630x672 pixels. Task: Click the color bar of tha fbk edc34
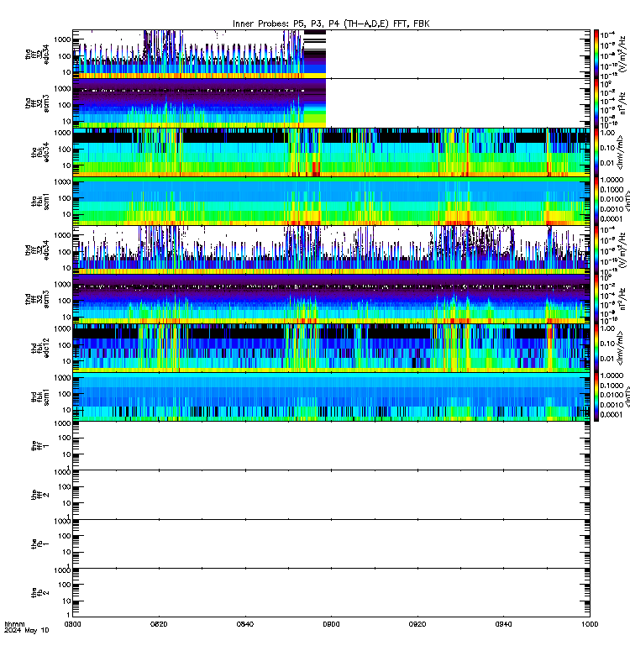click(x=596, y=152)
